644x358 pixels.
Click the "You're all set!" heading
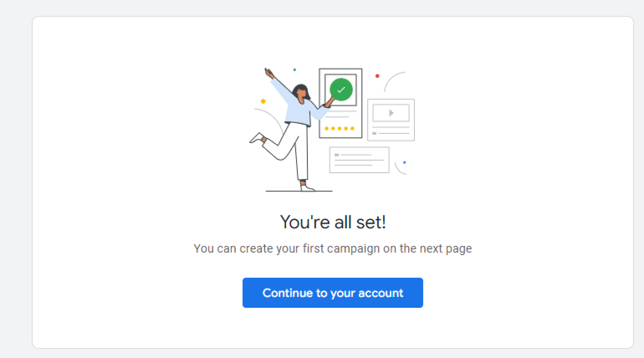click(x=333, y=222)
